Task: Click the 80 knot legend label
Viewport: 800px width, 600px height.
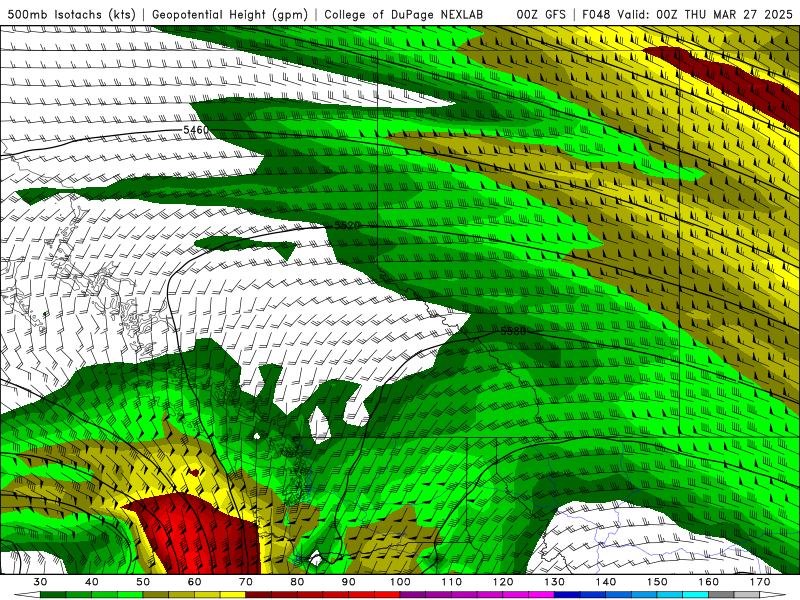Action: (297, 582)
